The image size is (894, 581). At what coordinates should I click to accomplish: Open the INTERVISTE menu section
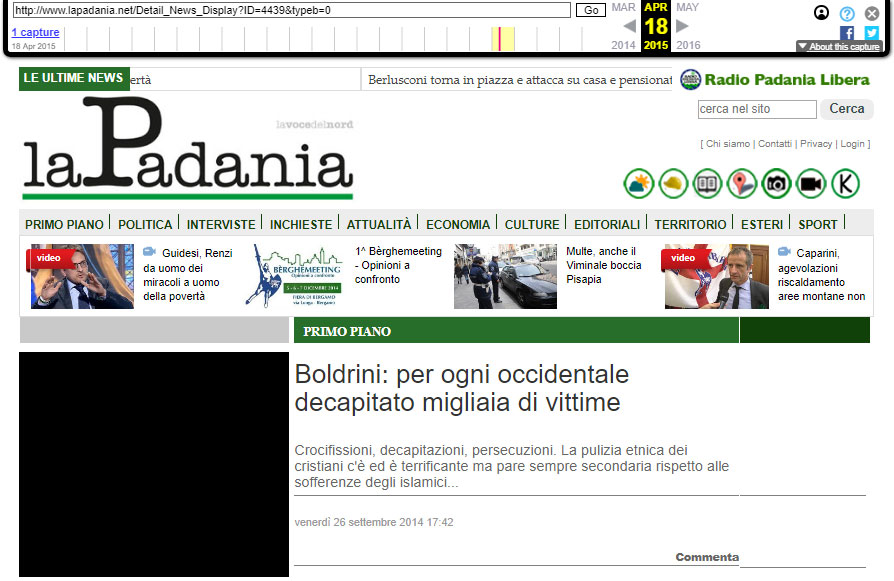coord(221,225)
